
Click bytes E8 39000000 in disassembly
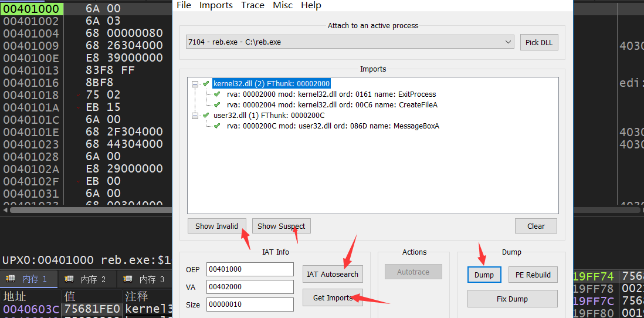[124, 58]
